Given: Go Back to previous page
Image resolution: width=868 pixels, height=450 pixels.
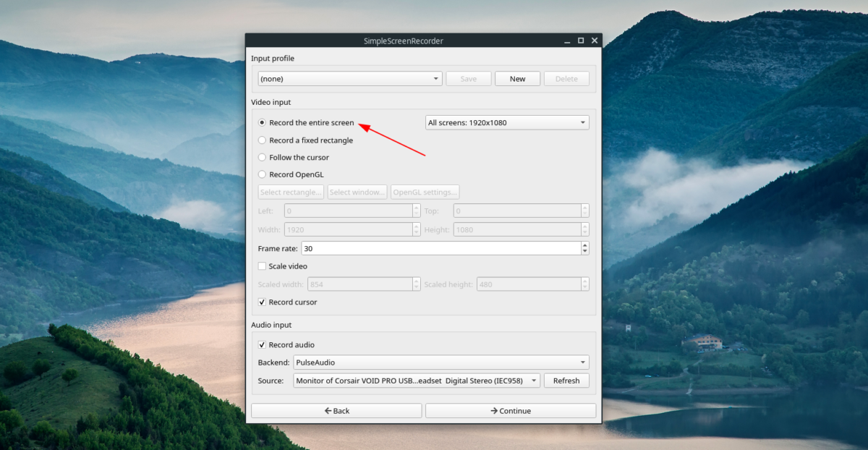Looking at the screenshot, I should [336, 411].
